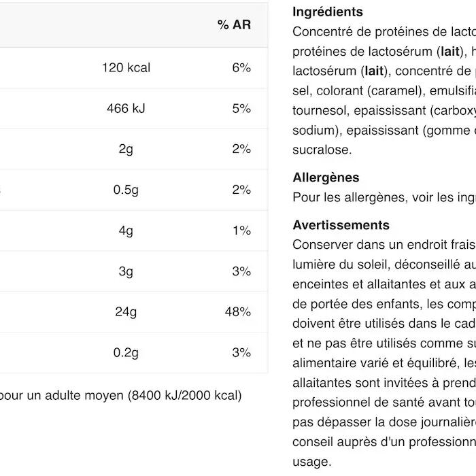Click the word "sucralose" in the ingredients
This screenshot has height=476, width=476.
tap(322, 150)
